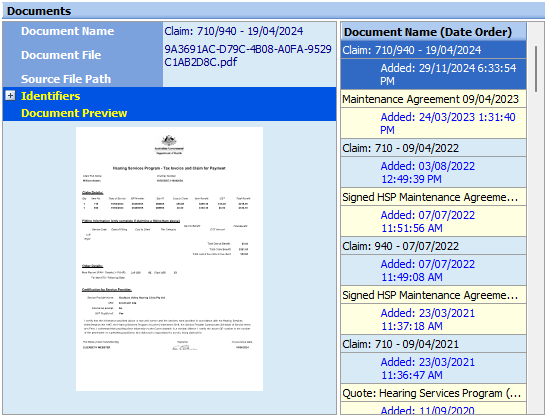Click the Documents panel title bar
547x417 pixels.
click(274, 11)
